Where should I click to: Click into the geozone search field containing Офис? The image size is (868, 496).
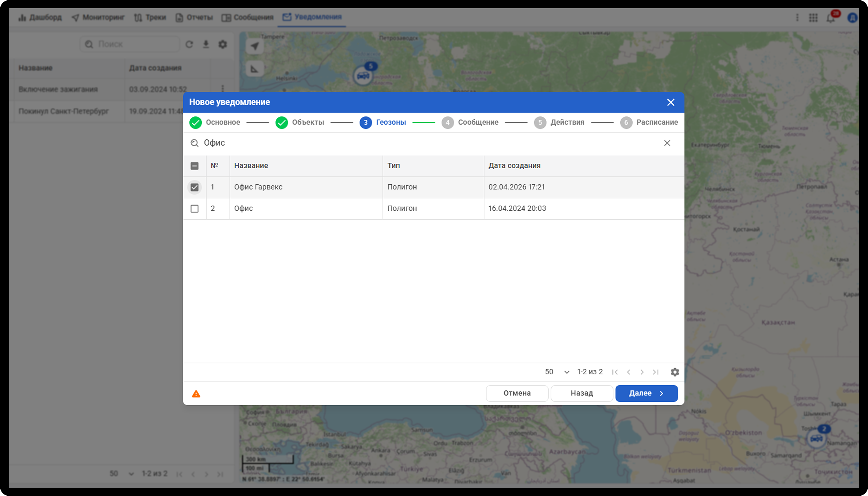tap(431, 143)
